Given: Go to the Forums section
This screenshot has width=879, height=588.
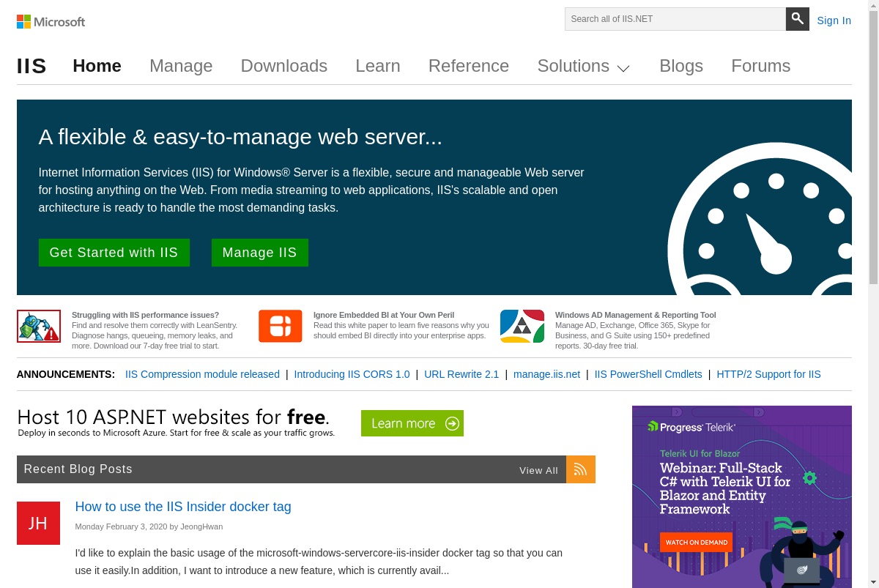Looking at the screenshot, I should click(761, 66).
